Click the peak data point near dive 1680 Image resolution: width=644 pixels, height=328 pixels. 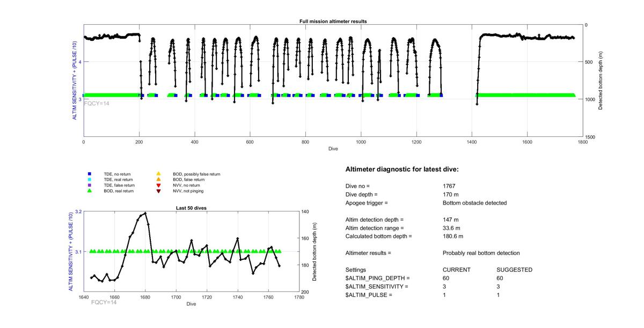pyautogui.click(x=145, y=213)
